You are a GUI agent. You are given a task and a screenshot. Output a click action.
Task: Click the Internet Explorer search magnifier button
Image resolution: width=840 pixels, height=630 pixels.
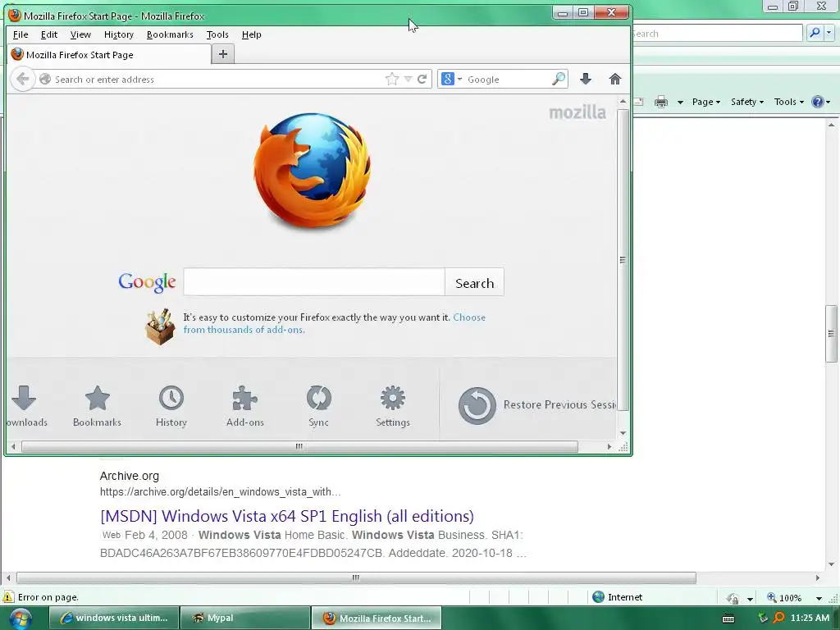(x=815, y=33)
